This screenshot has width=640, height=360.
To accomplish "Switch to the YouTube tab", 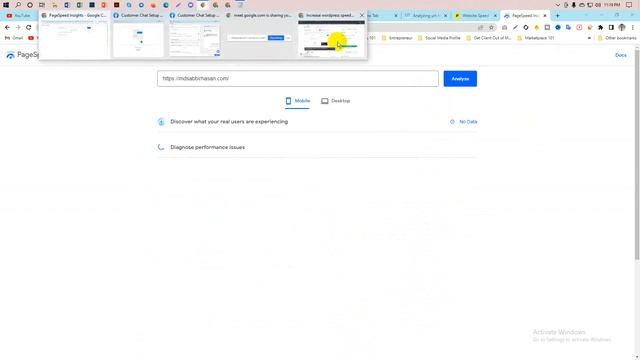I will [x=19, y=16].
